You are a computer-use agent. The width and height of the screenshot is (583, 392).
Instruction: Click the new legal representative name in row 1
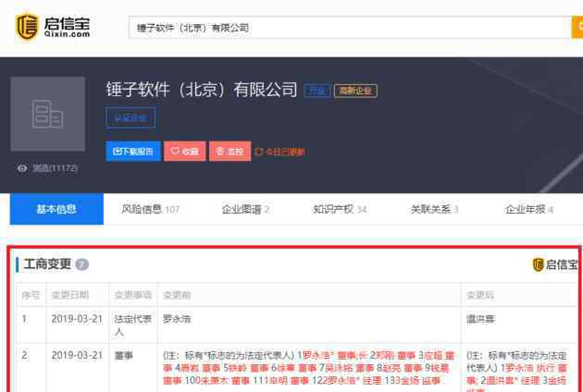click(x=480, y=319)
